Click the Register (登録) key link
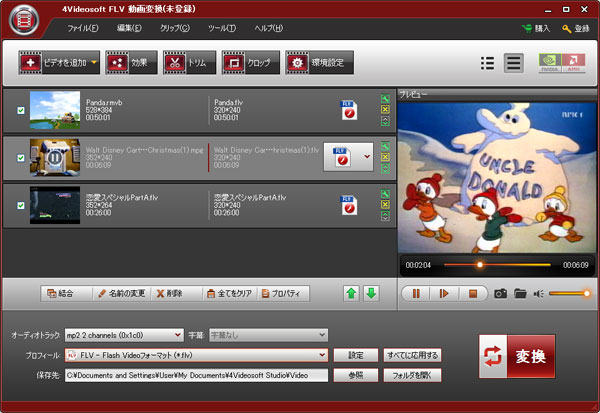The height and width of the screenshot is (413, 600). click(576, 28)
